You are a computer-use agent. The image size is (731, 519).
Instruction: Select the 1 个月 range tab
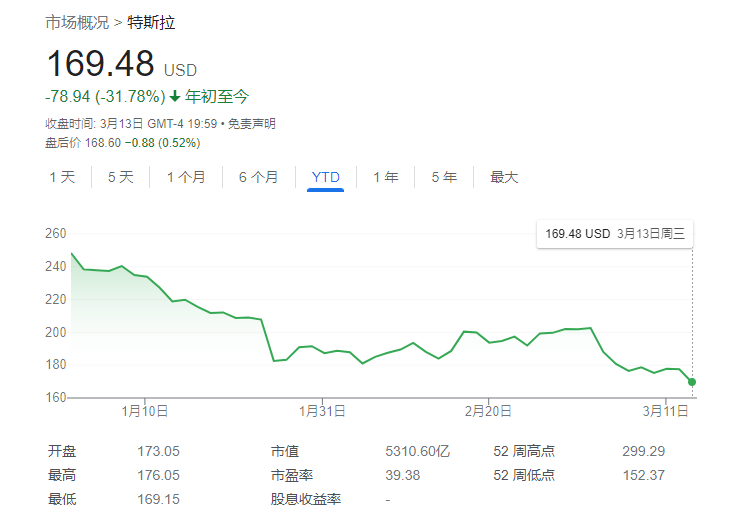[x=186, y=178]
